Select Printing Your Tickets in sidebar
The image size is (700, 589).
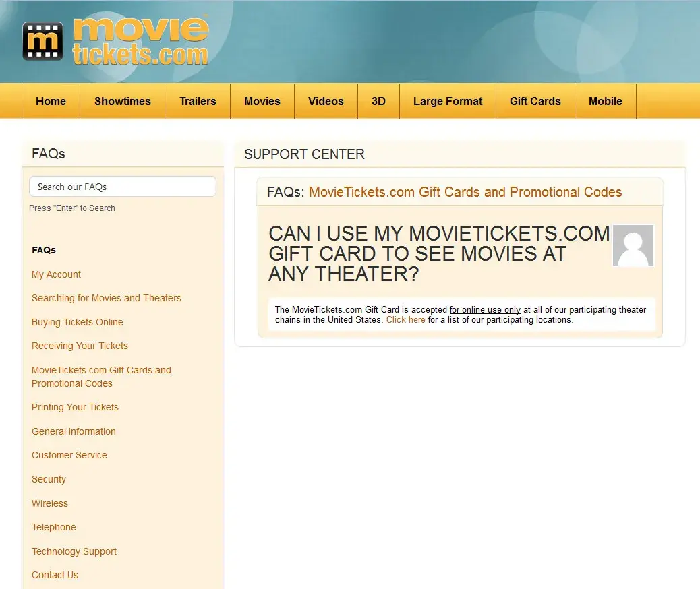pos(75,407)
